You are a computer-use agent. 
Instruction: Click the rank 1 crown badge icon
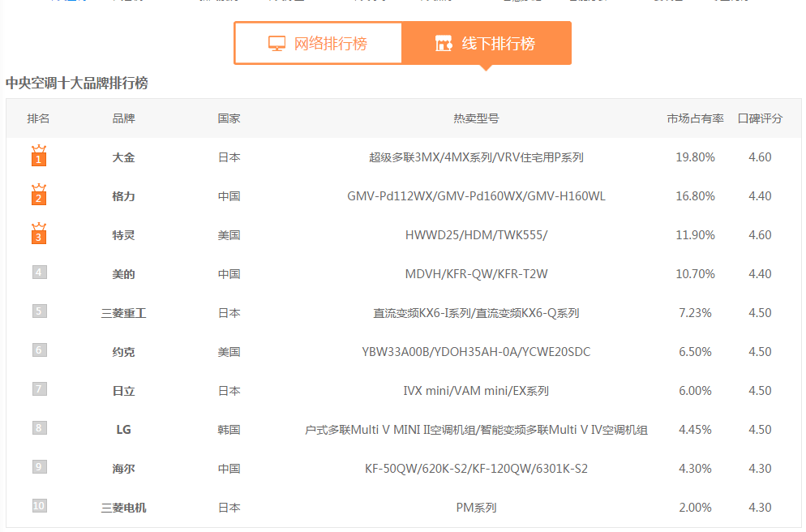[x=39, y=156]
